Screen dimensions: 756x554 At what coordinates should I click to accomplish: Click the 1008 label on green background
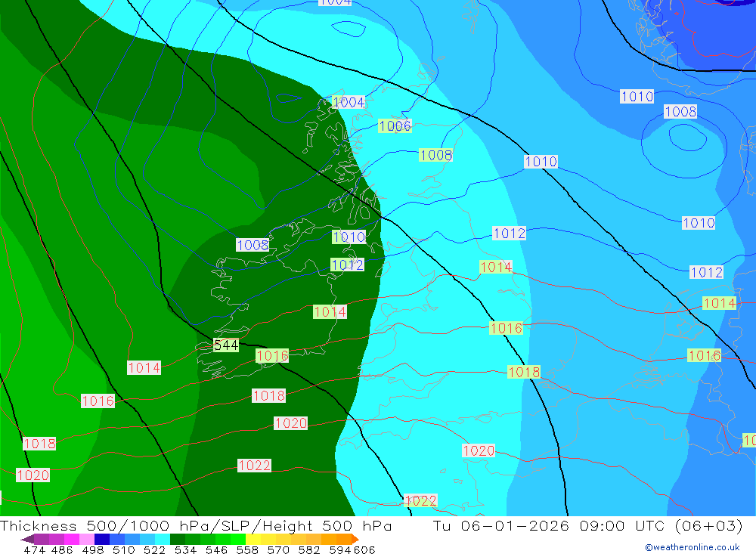[436, 155]
